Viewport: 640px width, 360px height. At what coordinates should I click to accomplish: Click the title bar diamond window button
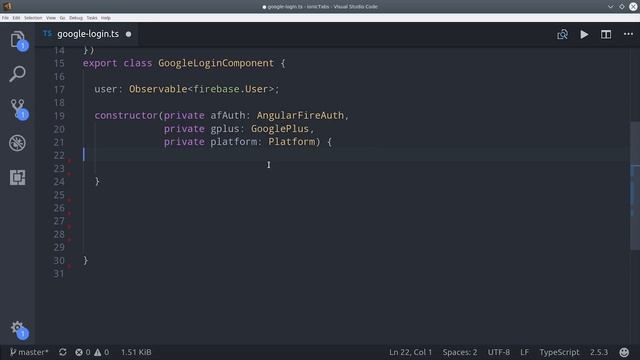pos(622,7)
